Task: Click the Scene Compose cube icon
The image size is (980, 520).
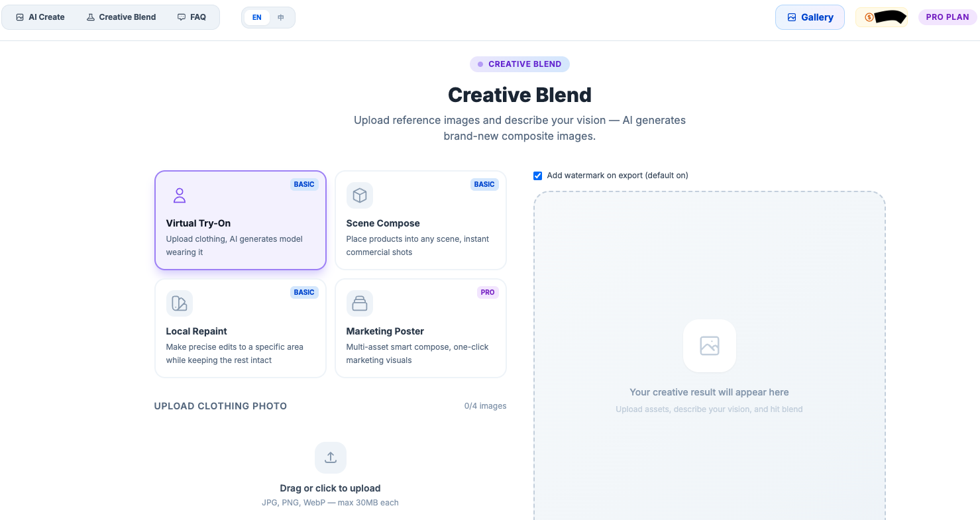Action: point(360,195)
